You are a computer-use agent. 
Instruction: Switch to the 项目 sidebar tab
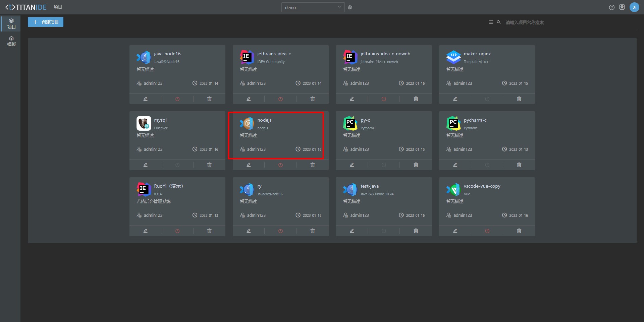pos(11,23)
